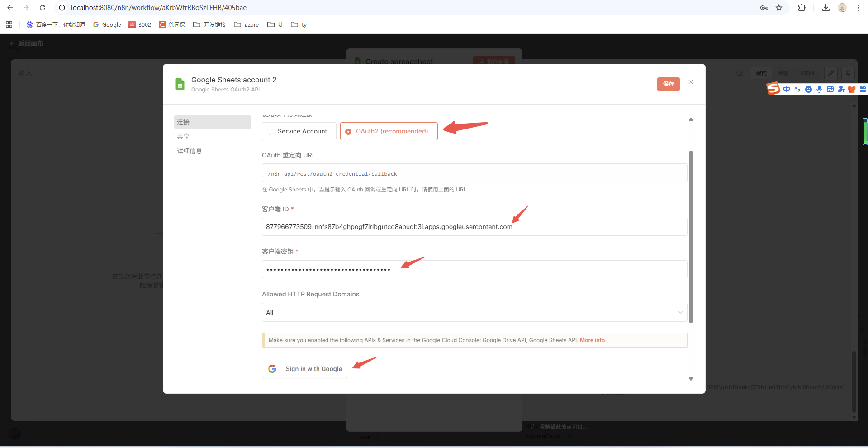Click the Sogou input method S logo
The height and width of the screenshot is (448, 868).
coord(773,88)
